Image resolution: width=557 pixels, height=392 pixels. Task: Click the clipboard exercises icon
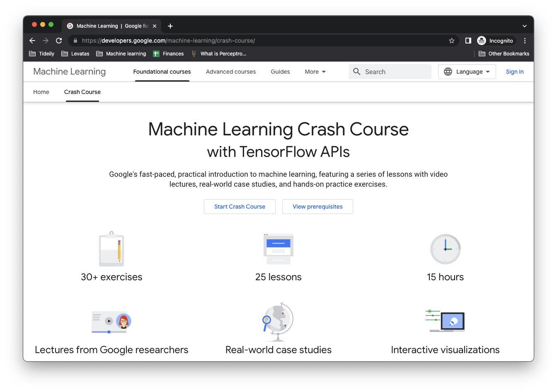pyautogui.click(x=111, y=249)
